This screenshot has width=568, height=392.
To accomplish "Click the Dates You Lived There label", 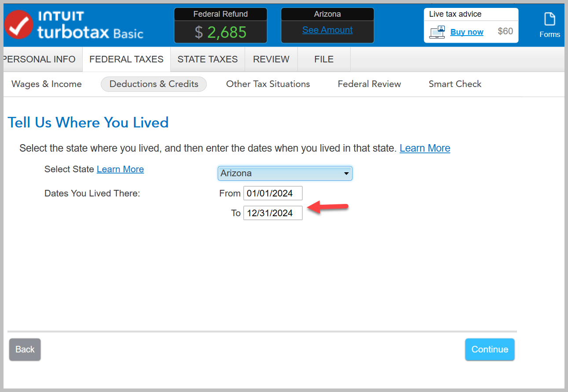I will (92, 193).
